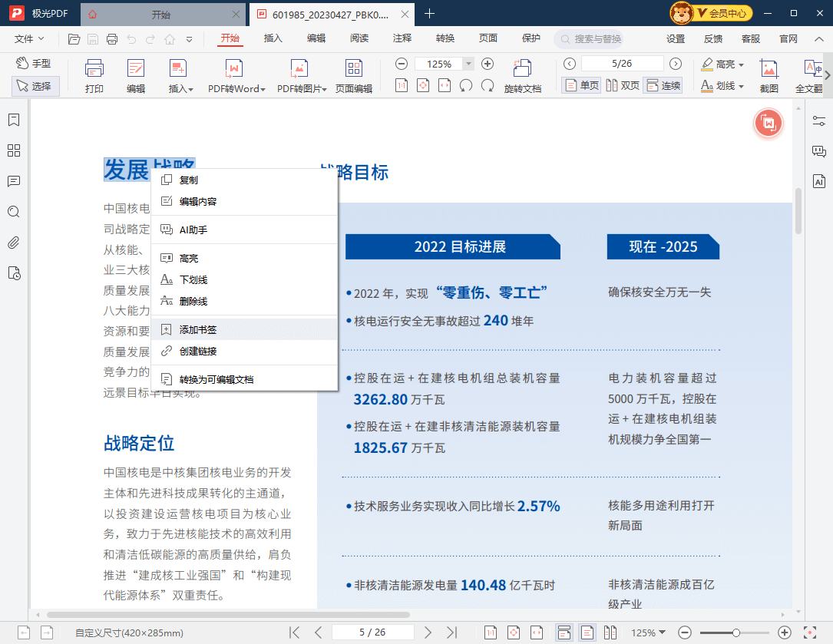Image resolution: width=833 pixels, height=644 pixels.
Task: Expand the highlight options dropdown
Action: pyautogui.click(x=741, y=64)
